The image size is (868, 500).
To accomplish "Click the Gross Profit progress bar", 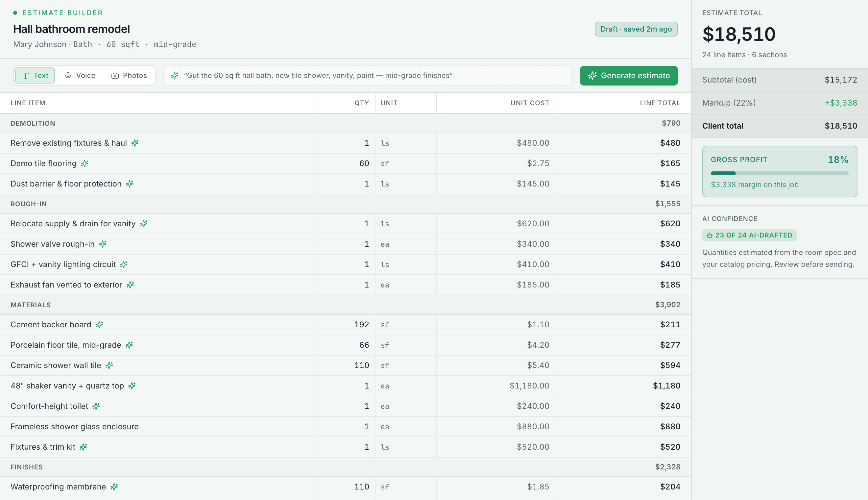I will (x=780, y=173).
